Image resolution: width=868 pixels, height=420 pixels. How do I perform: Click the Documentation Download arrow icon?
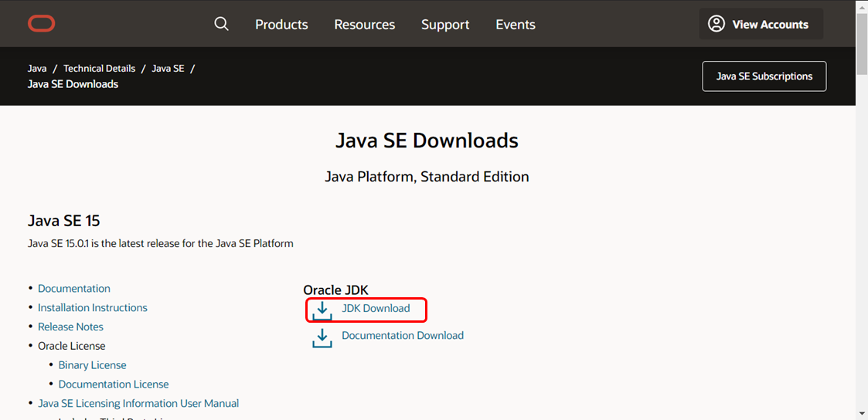[322, 337]
